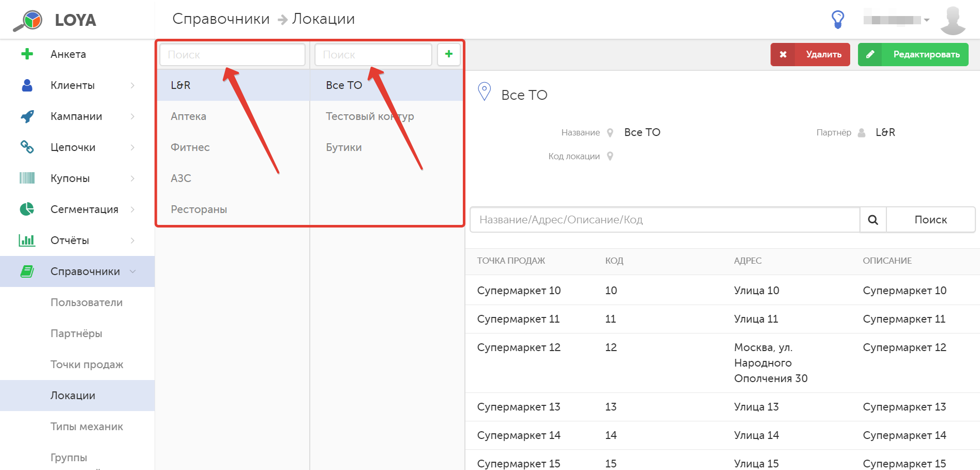Select the Аптека partner
The height and width of the screenshot is (470, 980).
coord(233,116)
